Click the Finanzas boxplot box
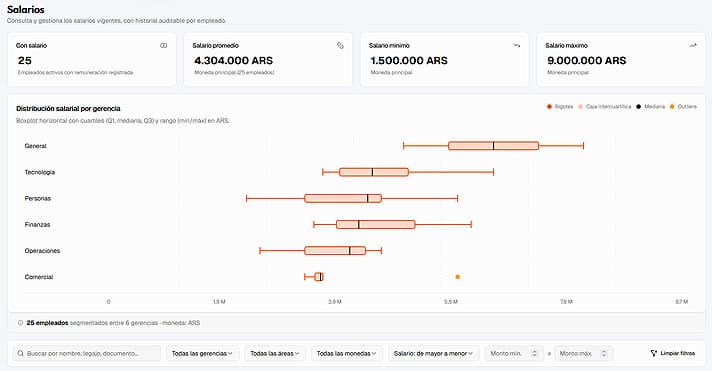The height and width of the screenshot is (371, 712). [x=376, y=224]
